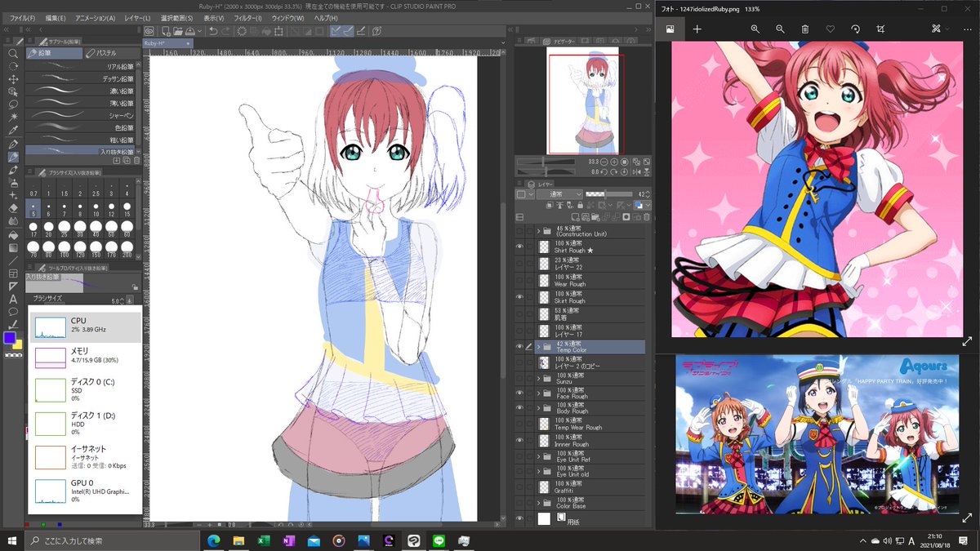Switch to the パステル sub tool tab
The height and width of the screenshot is (551, 980).
pyautogui.click(x=112, y=53)
